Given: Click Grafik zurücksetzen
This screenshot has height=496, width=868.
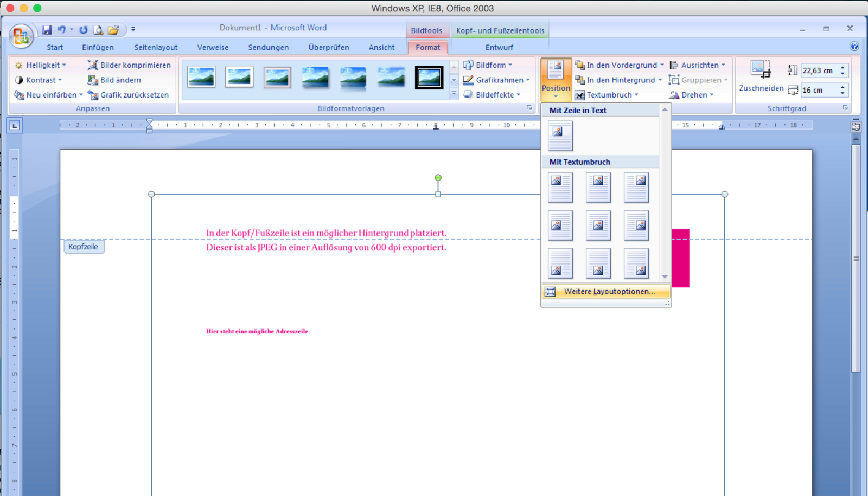Looking at the screenshot, I should (129, 95).
